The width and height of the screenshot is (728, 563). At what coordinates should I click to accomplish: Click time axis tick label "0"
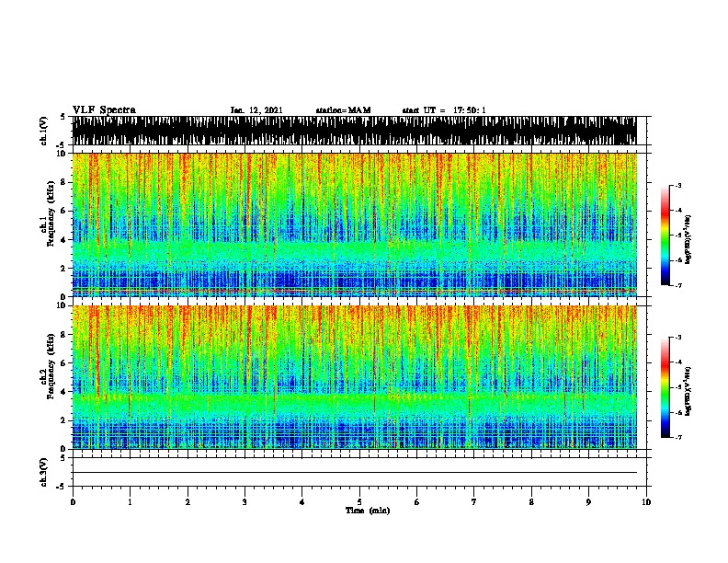click(73, 502)
